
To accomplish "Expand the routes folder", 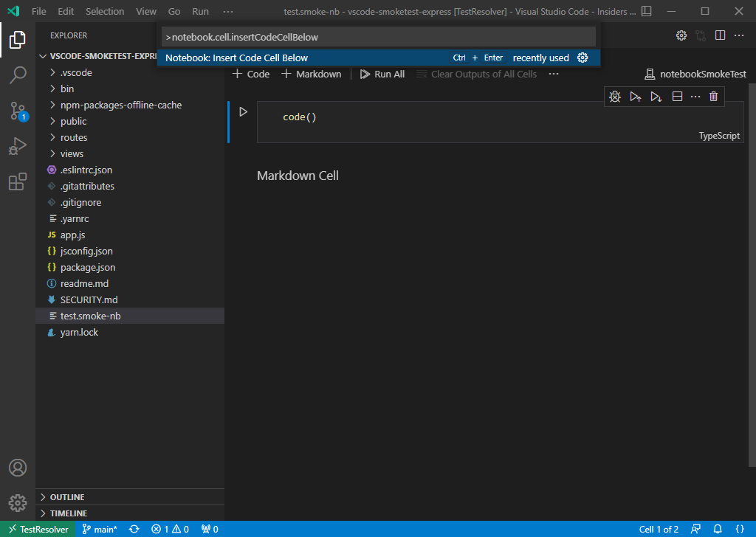I will [x=130, y=137].
